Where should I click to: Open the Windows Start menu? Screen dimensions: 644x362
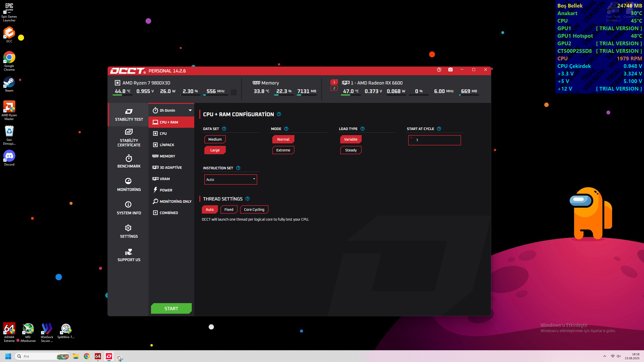tap(8, 356)
